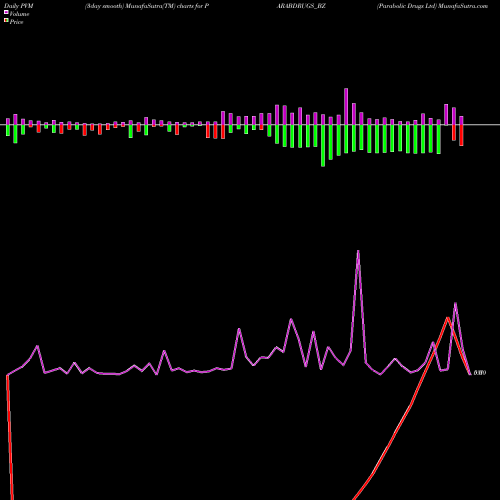Click the tallest magenta volume bar
This screenshot has height=500, width=500.
click(346, 107)
